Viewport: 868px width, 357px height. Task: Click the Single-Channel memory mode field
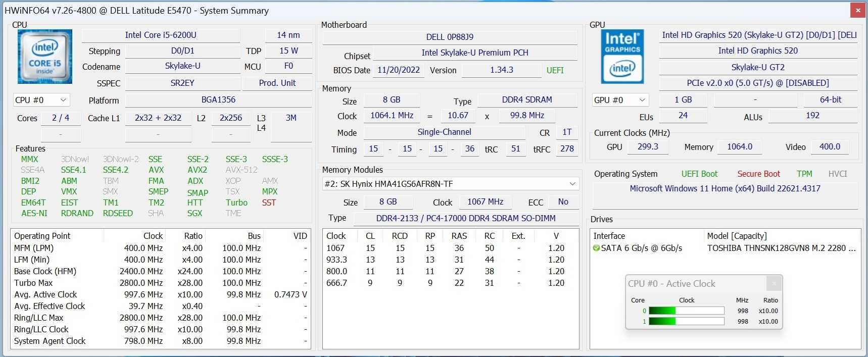tap(444, 132)
